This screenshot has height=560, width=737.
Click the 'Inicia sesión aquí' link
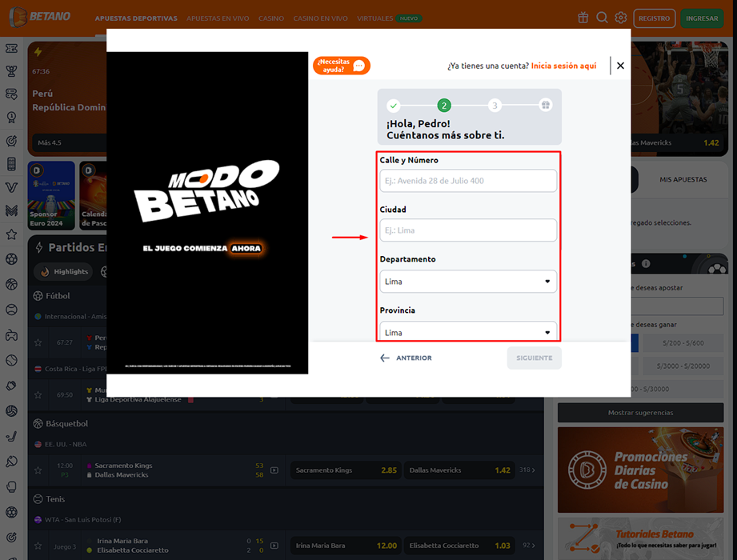point(563,66)
